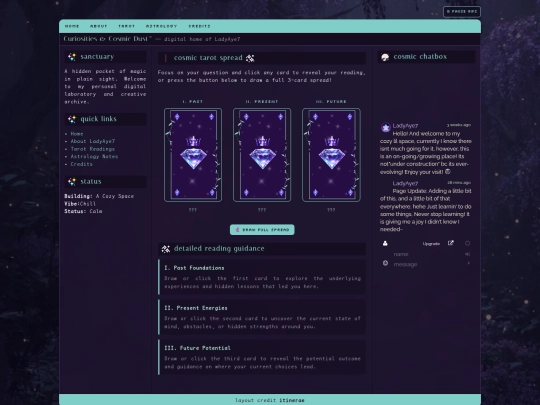Click the itinerae layout credit link
The image size is (540, 405).
[292, 400]
